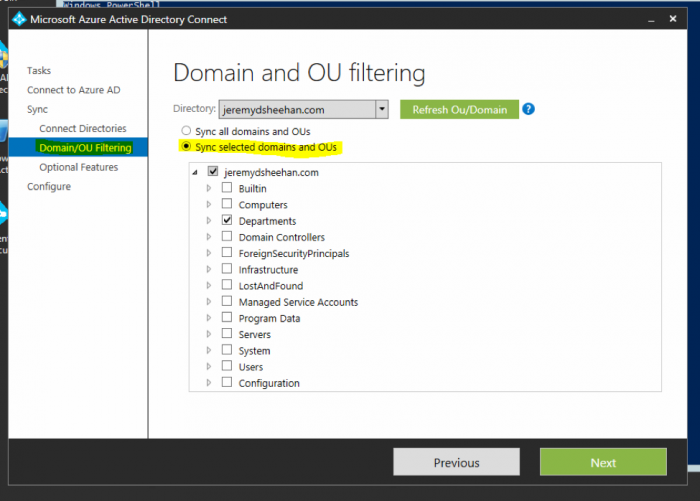Click the blue help question mark icon
This screenshot has height=501, width=700.
[x=528, y=109]
